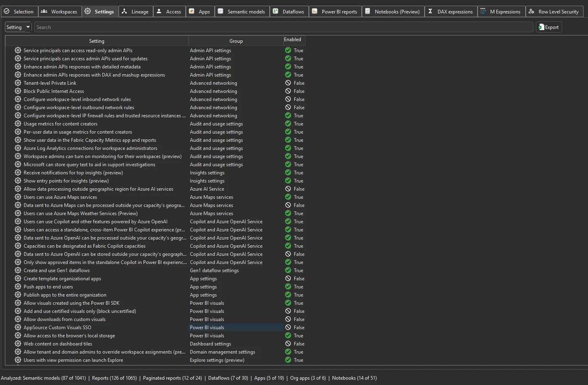The width and height of the screenshot is (588, 385).
Task: Click gear icon for Tenant-level Private Link
Action: coord(18,83)
